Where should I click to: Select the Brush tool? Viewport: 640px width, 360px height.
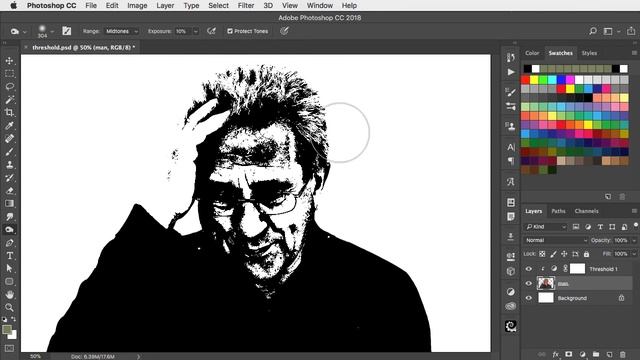coord(9,152)
